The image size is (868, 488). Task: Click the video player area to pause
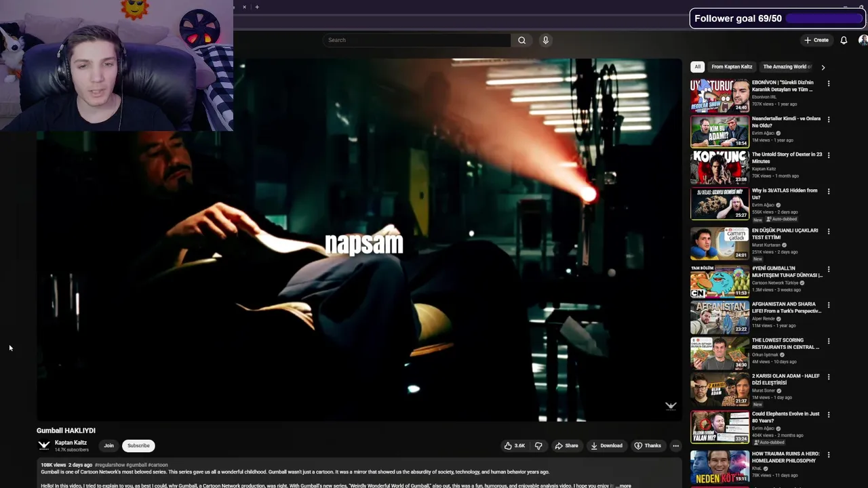[x=359, y=240]
